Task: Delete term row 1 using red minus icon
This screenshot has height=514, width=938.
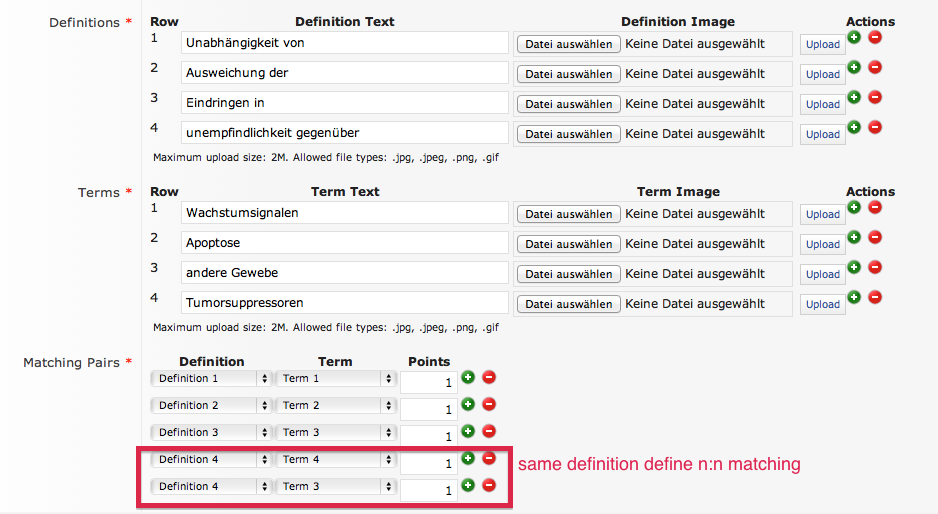Action: (x=874, y=207)
